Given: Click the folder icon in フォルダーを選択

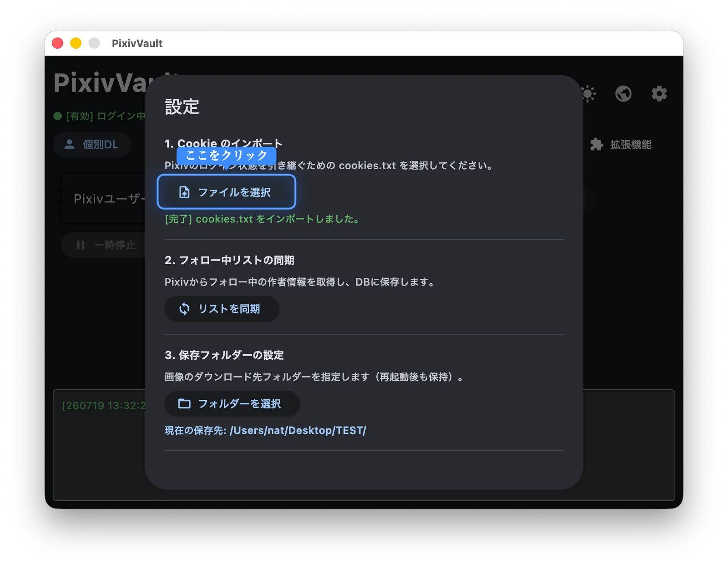Looking at the screenshot, I should [184, 403].
